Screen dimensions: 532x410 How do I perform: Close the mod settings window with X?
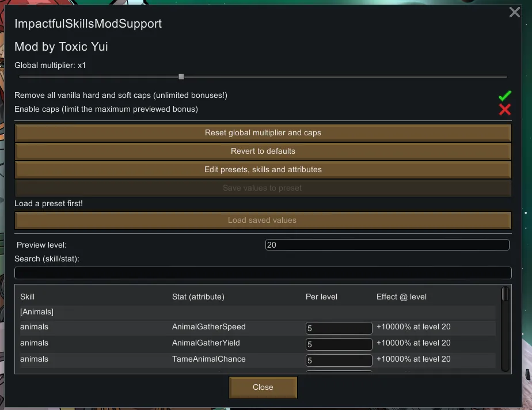tap(514, 12)
